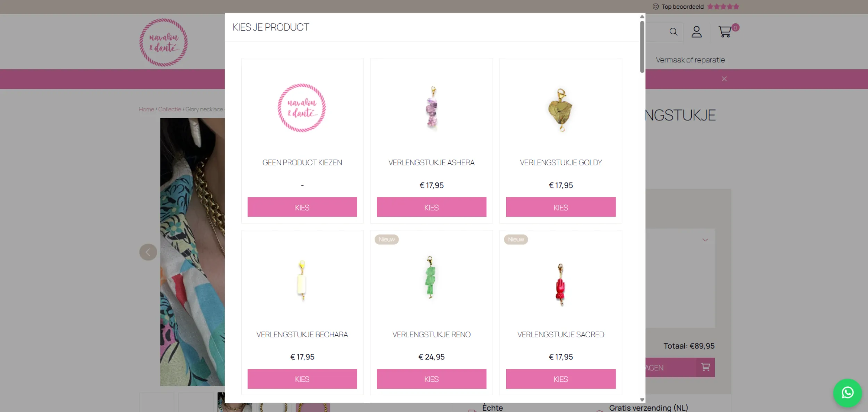This screenshot has height=412, width=868.
Task: Open WhatsApp chat bubble
Action: click(x=847, y=393)
